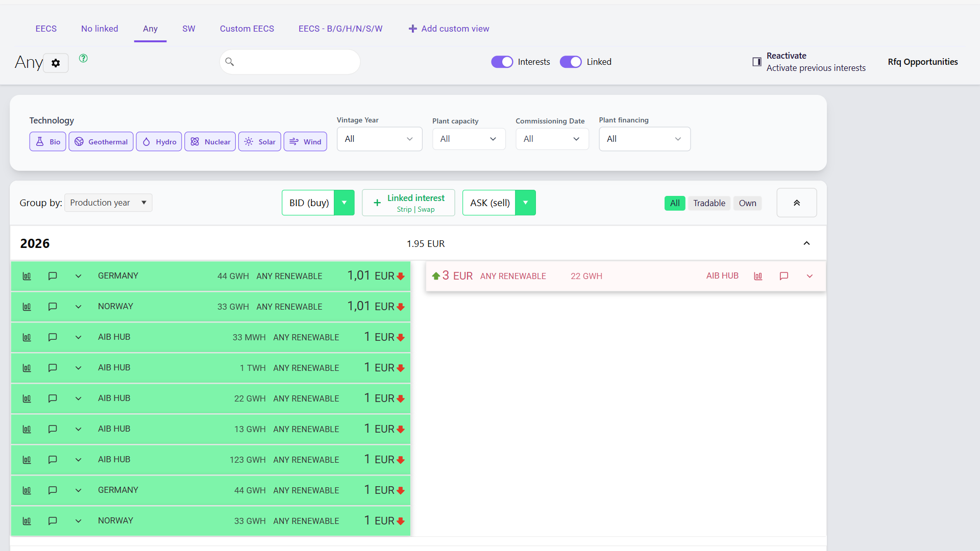Image resolution: width=980 pixels, height=551 pixels.
Task: Open chart icon for AIB HUB 33 MWH bid
Action: click(27, 337)
